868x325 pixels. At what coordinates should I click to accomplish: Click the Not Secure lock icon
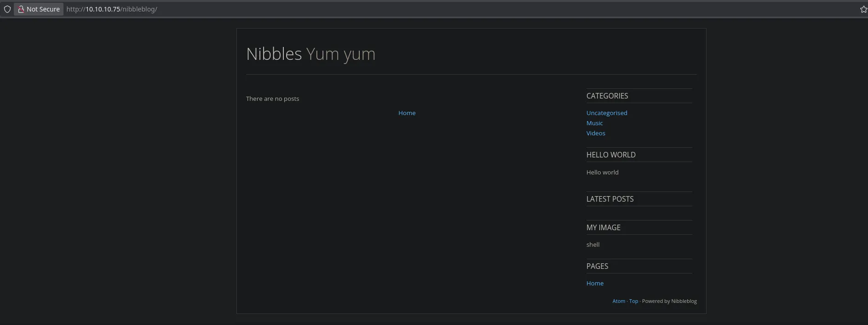pyautogui.click(x=21, y=9)
